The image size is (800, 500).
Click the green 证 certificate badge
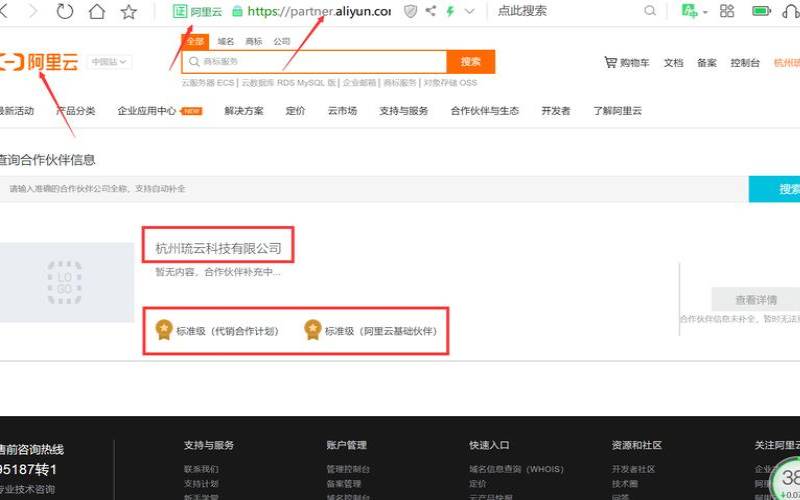tap(180, 11)
